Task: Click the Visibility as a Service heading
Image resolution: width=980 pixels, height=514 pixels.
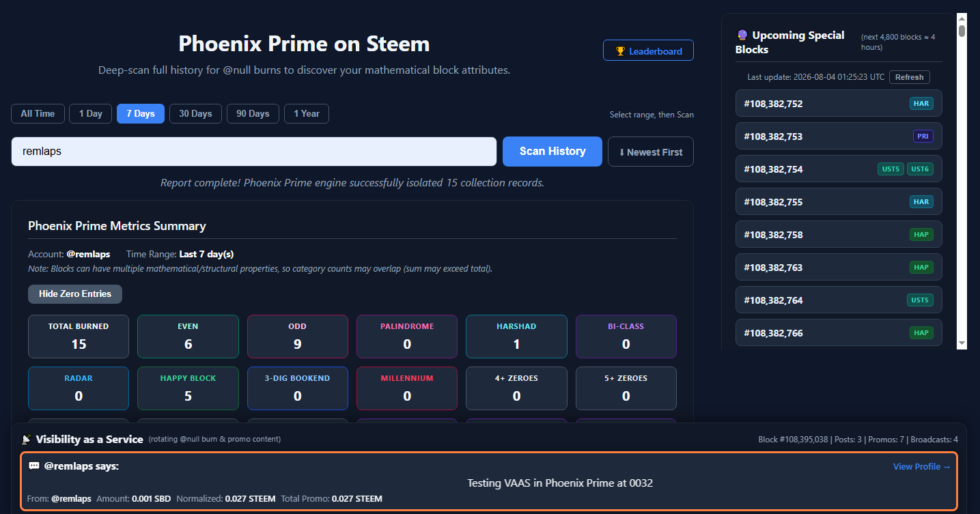Action: pyautogui.click(x=89, y=440)
